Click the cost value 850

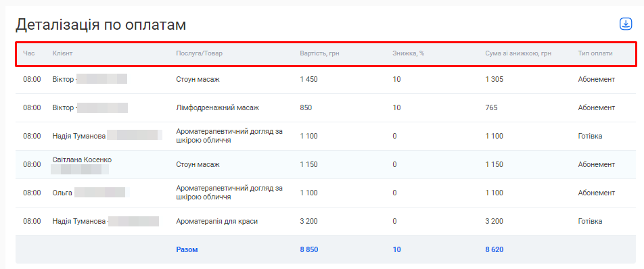coord(306,108)
